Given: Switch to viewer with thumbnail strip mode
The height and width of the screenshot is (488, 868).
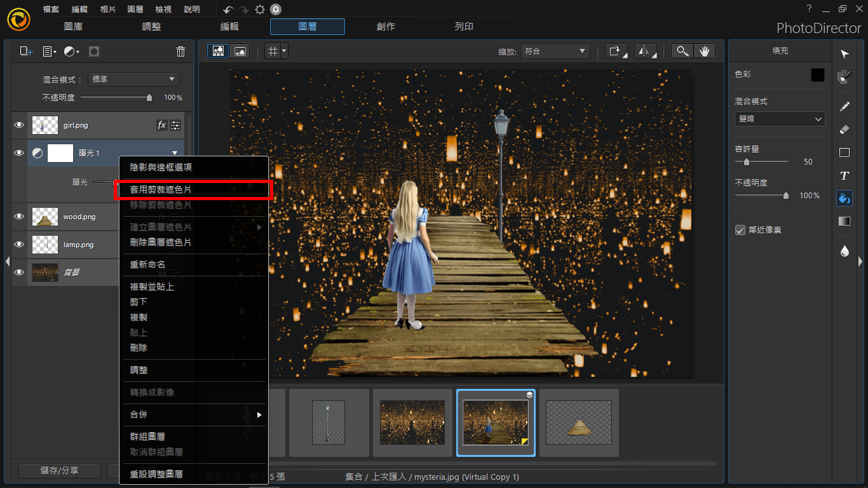Looking at the screenshot, I should [x=218, y=51].
